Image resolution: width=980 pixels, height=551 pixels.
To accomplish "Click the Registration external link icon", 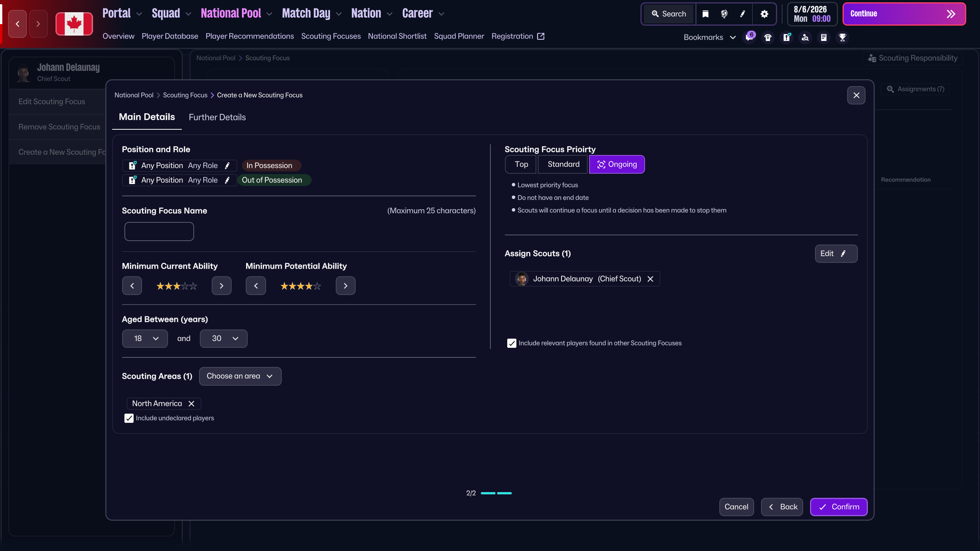I will (x=541, y=36).
